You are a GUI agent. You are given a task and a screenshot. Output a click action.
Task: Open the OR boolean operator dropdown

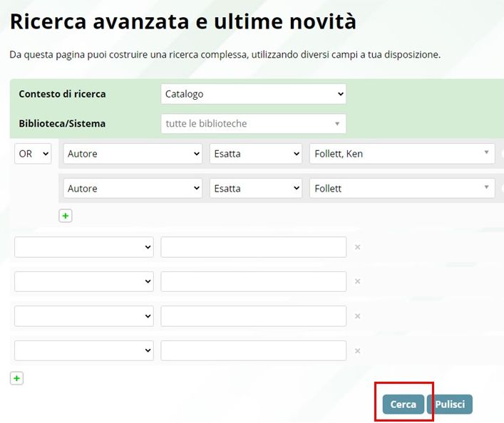coord(33,154)
